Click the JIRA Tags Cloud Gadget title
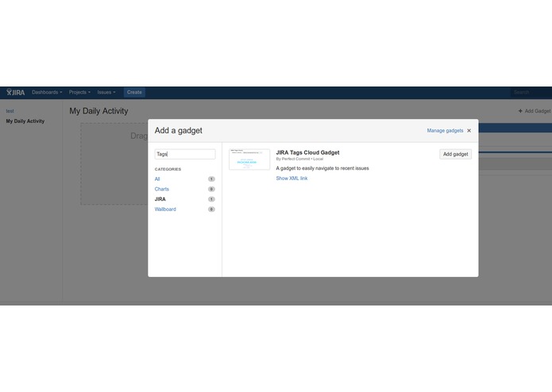552x392 pixels. [x=307, y=152]
